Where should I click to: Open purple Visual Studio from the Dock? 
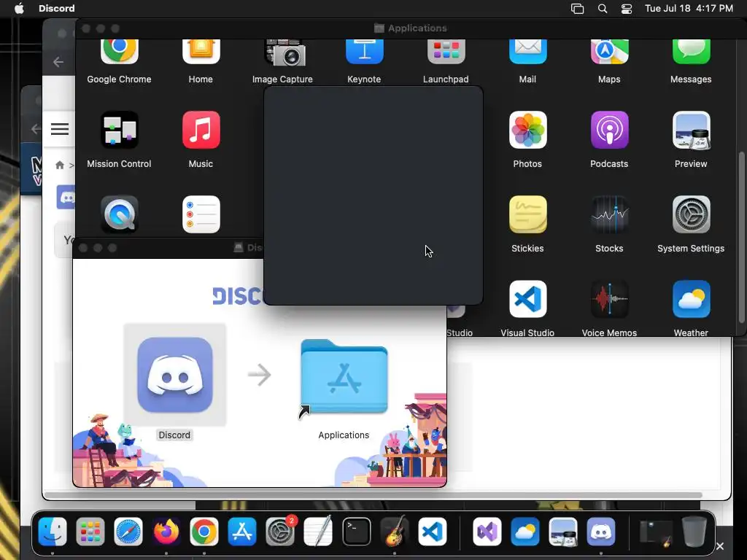coord(487,532)
